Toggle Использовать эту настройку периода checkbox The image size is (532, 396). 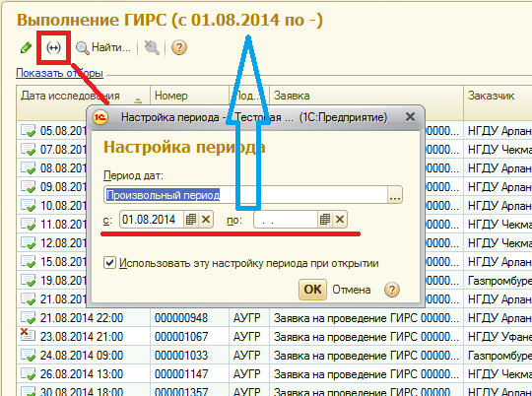pyautogui.click(x=109, y=263)
